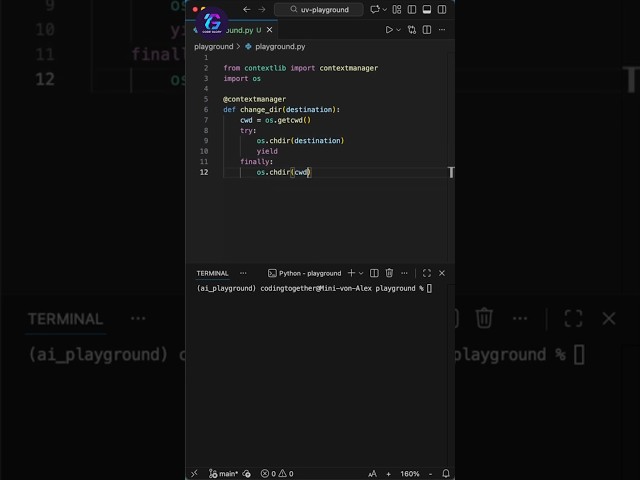Go forward with the right arrow
This screenshot has width=640, height=480.
(262, 9)
